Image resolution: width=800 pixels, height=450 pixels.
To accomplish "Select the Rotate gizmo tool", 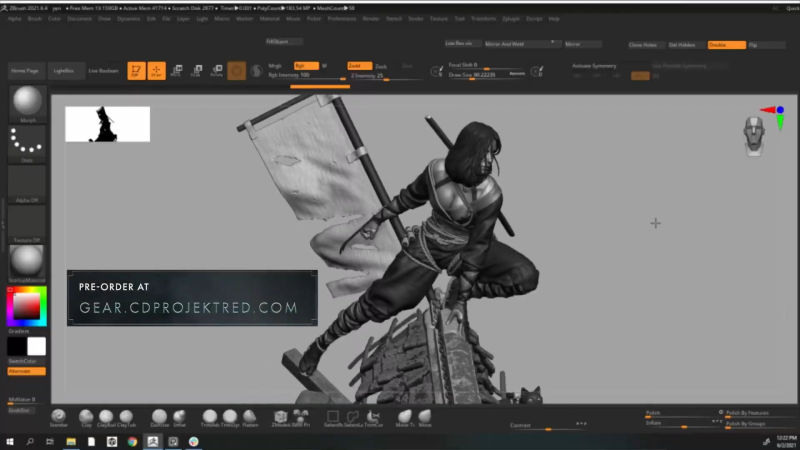I will 217,70.
